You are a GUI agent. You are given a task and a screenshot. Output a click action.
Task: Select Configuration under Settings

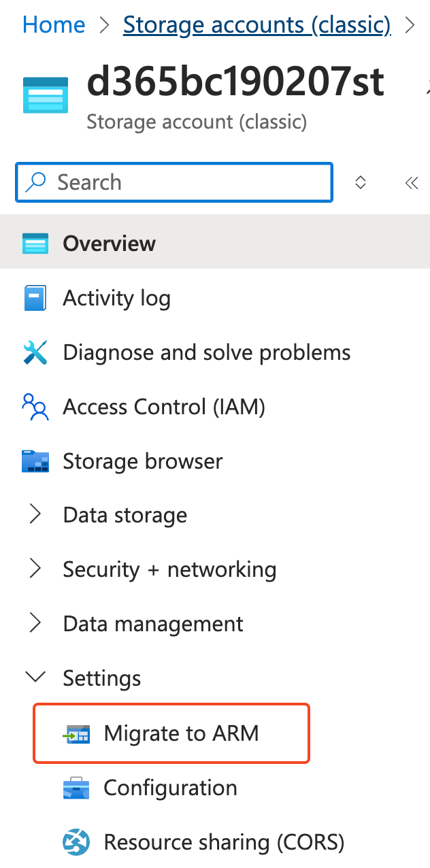pyautogui.click(x=170, y=788)
